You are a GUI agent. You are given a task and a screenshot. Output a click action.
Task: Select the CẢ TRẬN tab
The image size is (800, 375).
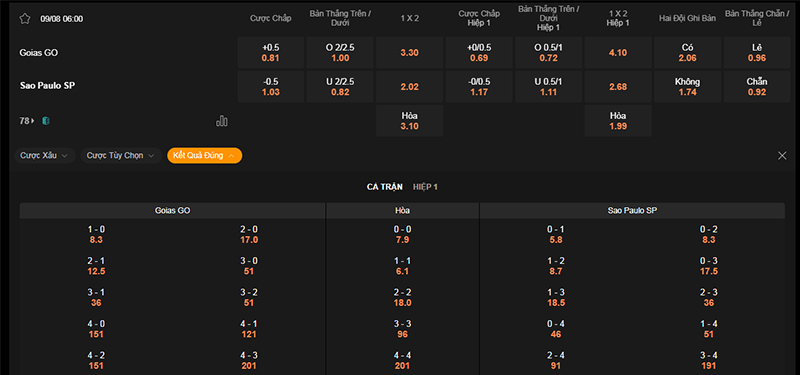click(x=384, y=187)
